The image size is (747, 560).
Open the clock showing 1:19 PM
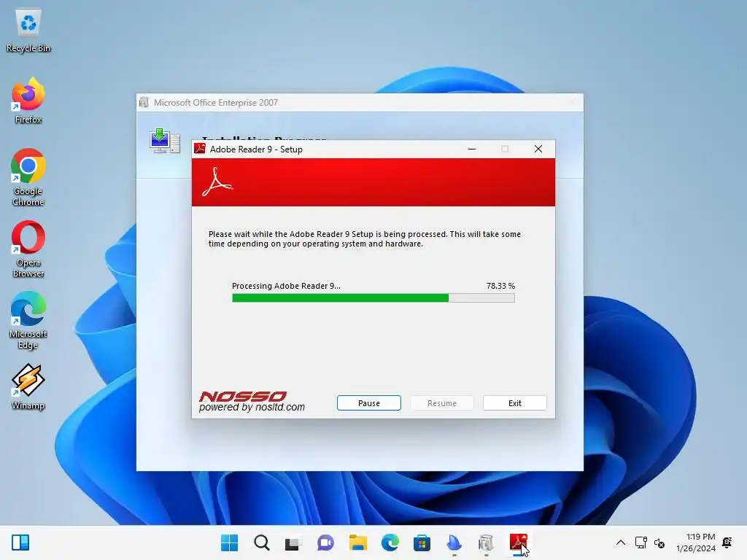point(695,542)
